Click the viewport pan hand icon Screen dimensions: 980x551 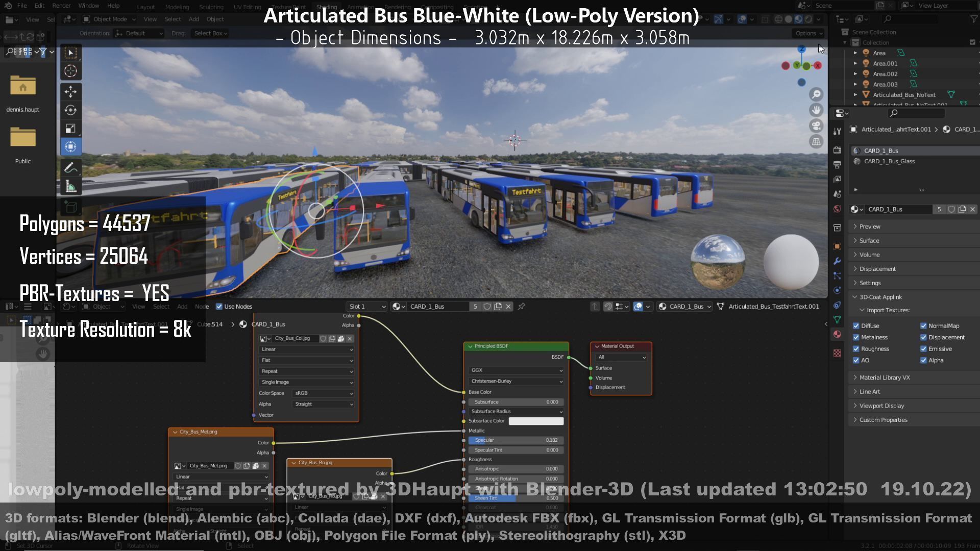816,110
